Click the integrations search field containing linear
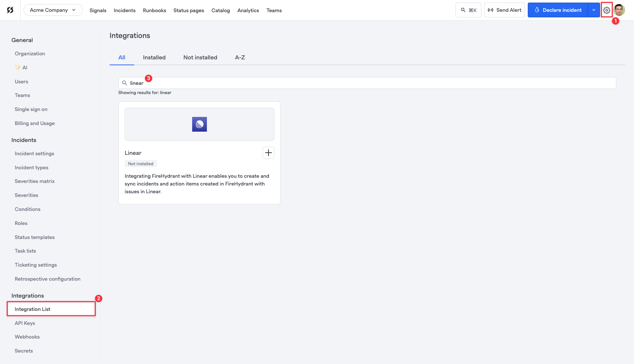Viewport: 634px width, 364px height. (367, 83)
